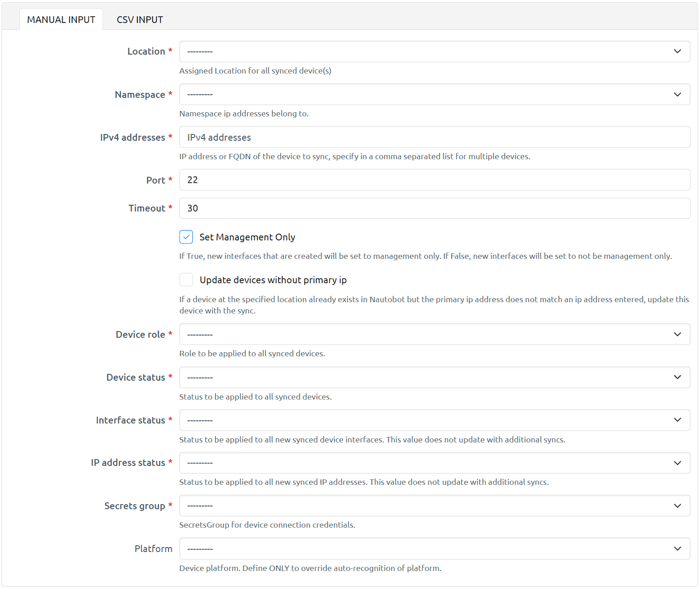Click the Secrets group chevron arrow
The height and width of the screenshot is (589, 700).
coord(677,506)
